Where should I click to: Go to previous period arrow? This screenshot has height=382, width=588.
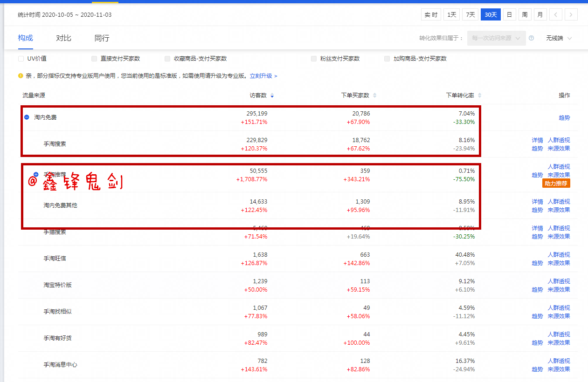(x=555, y=15)
